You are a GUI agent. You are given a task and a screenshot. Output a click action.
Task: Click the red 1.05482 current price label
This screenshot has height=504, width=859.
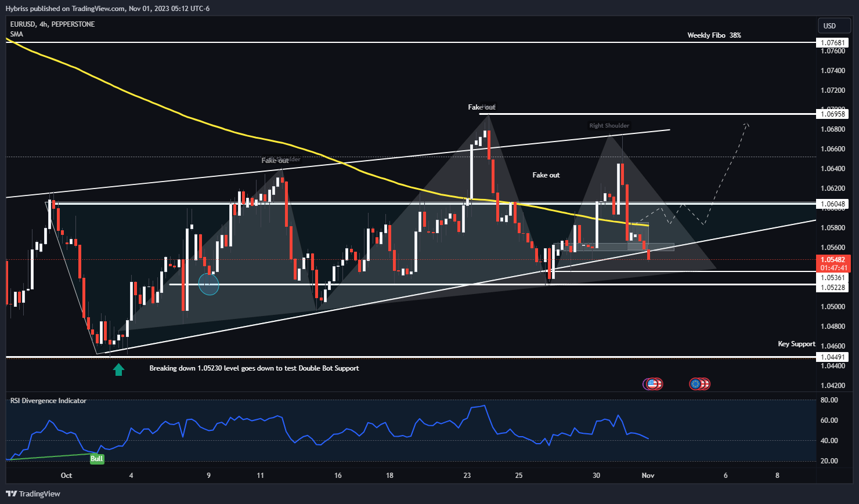833,260
